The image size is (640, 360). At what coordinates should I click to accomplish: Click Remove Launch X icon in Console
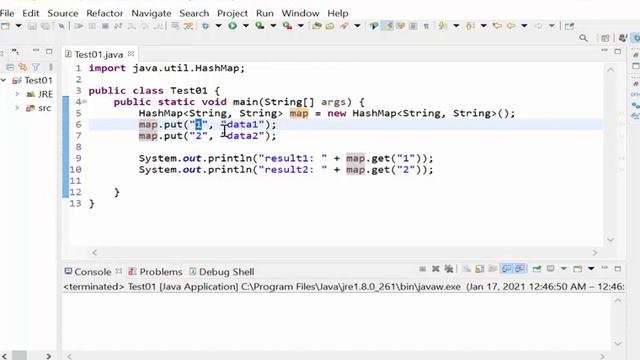click(436, 269)
